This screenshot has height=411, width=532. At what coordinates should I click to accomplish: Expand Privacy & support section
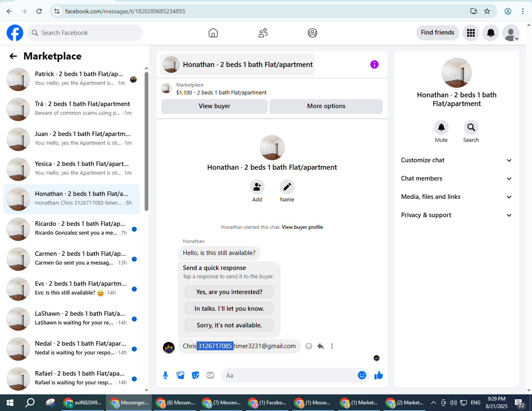coord(457,215)
